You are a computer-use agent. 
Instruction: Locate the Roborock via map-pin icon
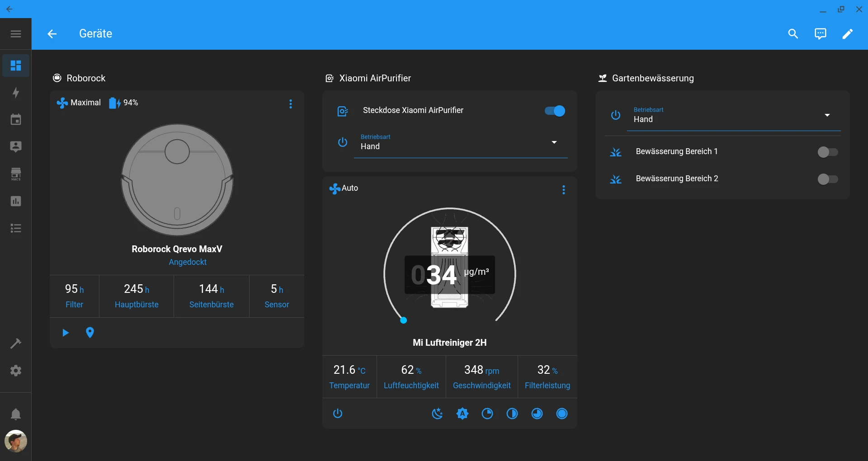pos(90,333)
